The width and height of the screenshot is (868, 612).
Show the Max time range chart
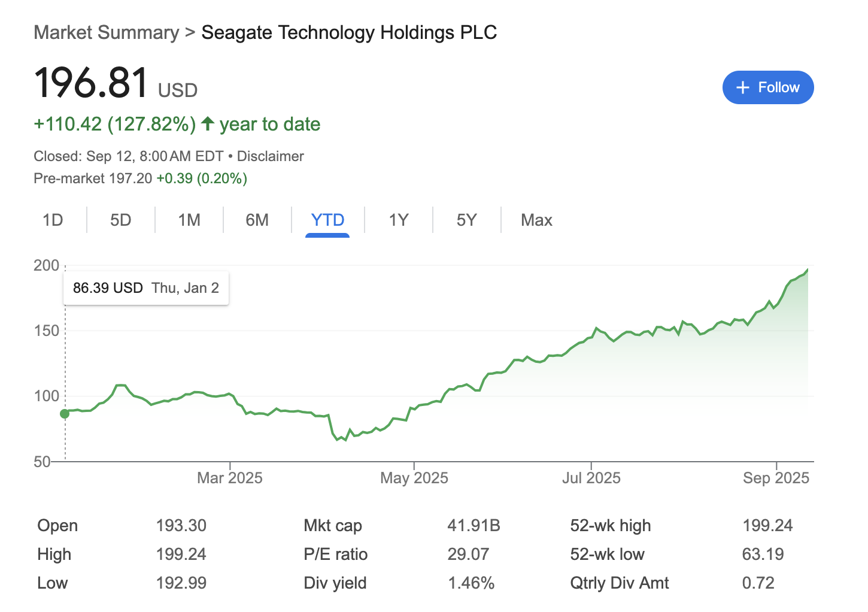coord(536,220)
